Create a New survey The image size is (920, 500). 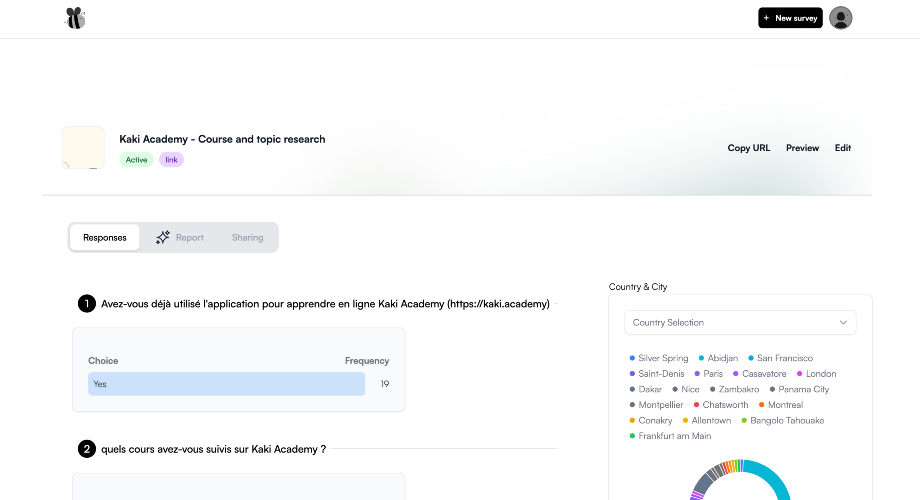pyautogui.click(x=790, y=18)
